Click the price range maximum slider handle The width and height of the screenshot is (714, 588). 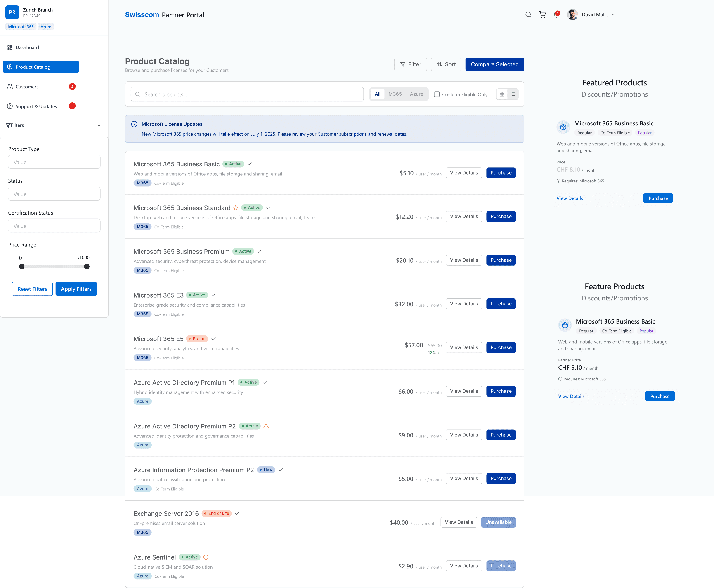[x=87, y=267]
